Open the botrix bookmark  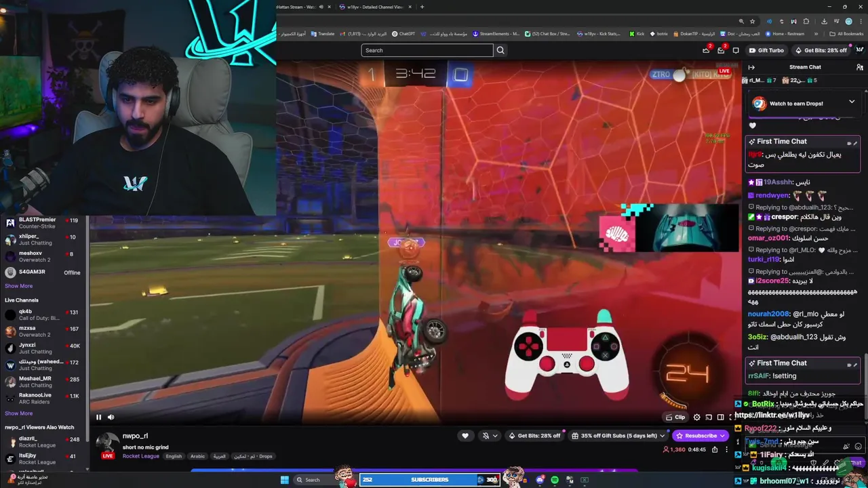pos(658,34)
